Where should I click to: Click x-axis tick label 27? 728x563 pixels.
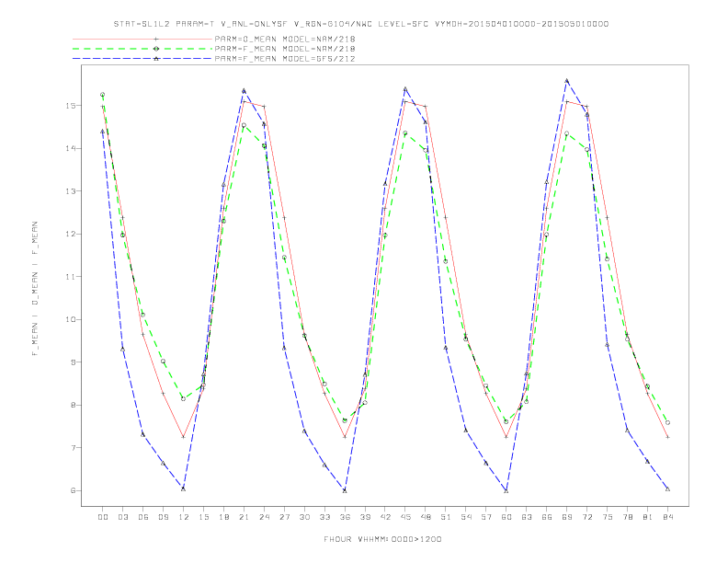(284, 517)
